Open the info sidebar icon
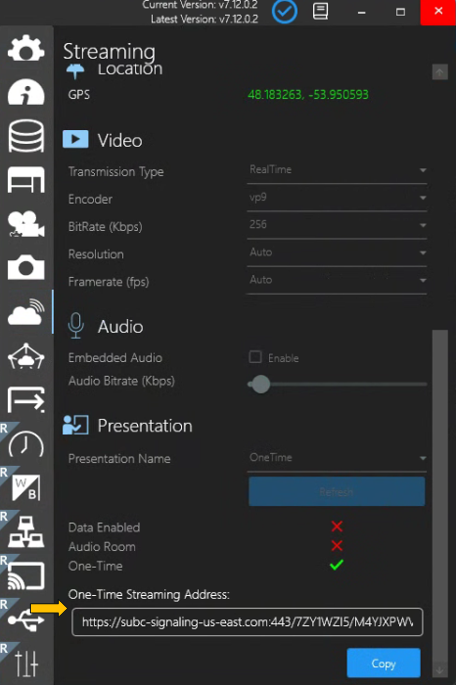Screen dimensions: 457x685 click(x=26, y=92)
